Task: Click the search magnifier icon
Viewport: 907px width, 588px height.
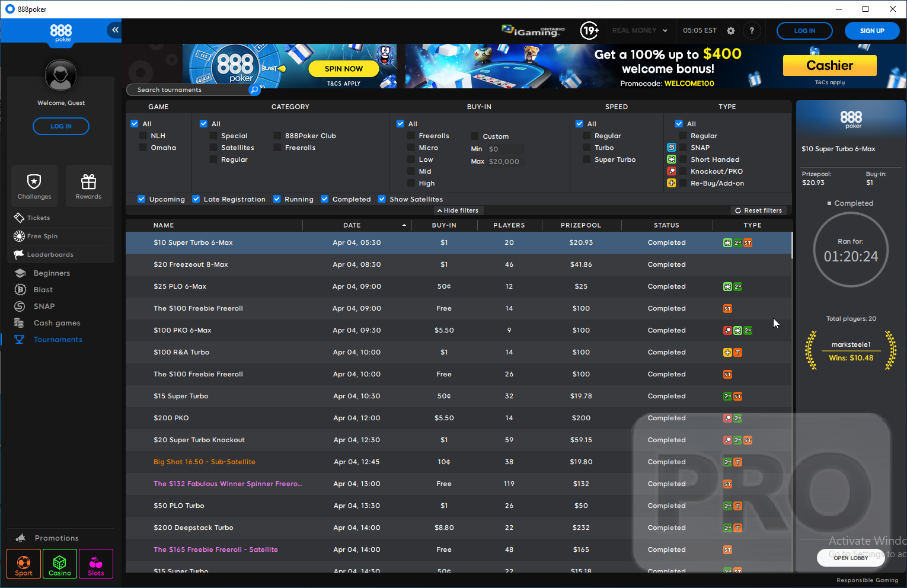Action: point(254,90)
